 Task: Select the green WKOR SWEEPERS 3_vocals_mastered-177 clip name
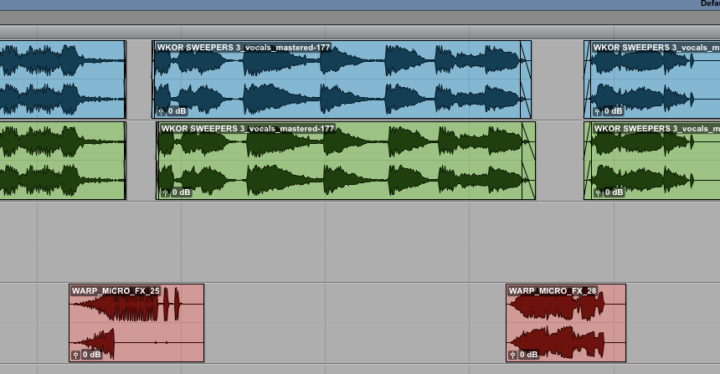tap(248, 129)
